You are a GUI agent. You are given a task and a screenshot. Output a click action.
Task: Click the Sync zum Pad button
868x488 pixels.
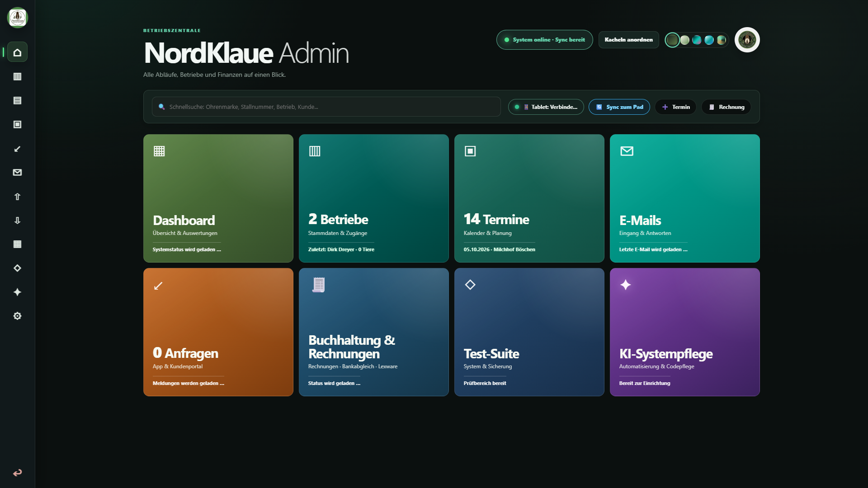click(x=619, y=107)
